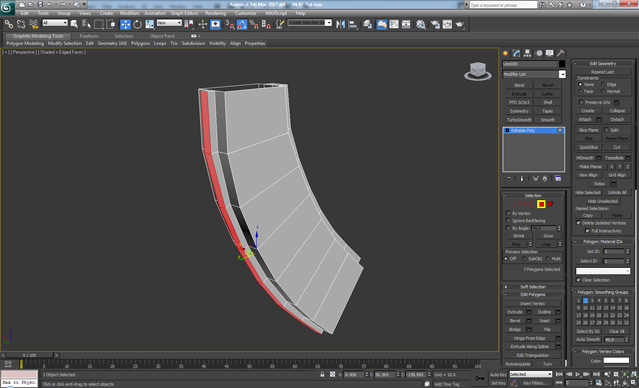Select the Edge constraint radio button
Screen dimensions: 639x388
(603, 84)
